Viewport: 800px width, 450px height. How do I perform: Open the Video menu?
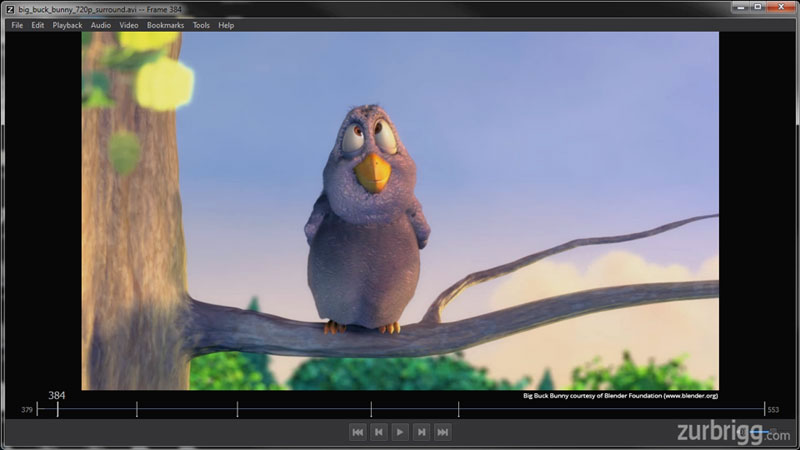tap(129, 25)
